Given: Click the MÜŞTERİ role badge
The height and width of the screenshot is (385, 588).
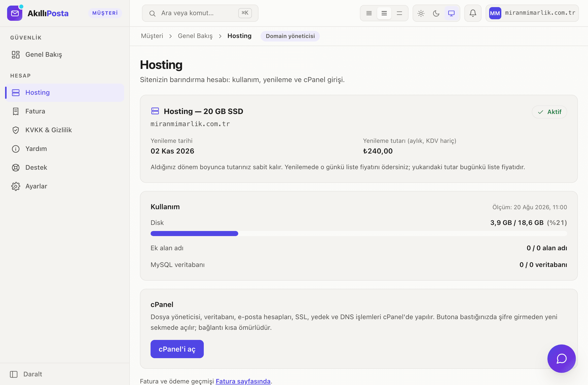Looking at the screenshot, I should (x=105, y=13).
